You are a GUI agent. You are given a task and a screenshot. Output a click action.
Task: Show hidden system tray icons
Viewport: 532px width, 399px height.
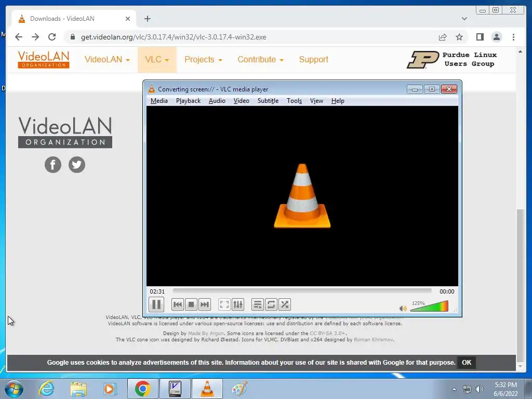pos(454,389)
